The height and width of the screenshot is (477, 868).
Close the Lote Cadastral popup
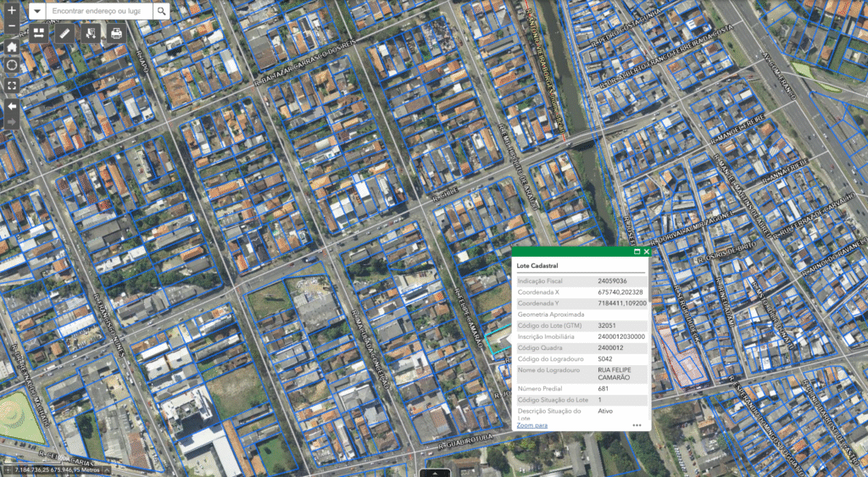(646, 252)
